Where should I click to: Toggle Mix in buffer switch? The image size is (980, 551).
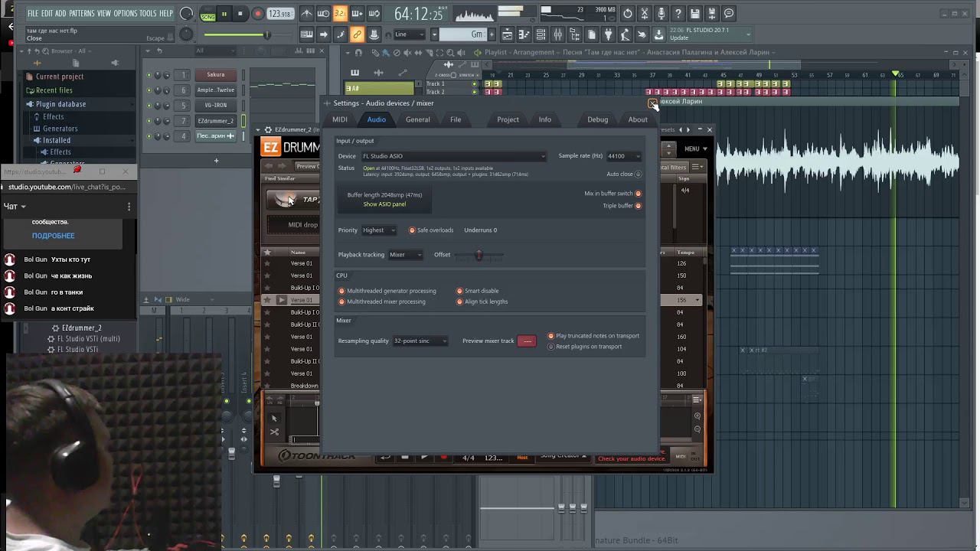[x=638, y=194]
